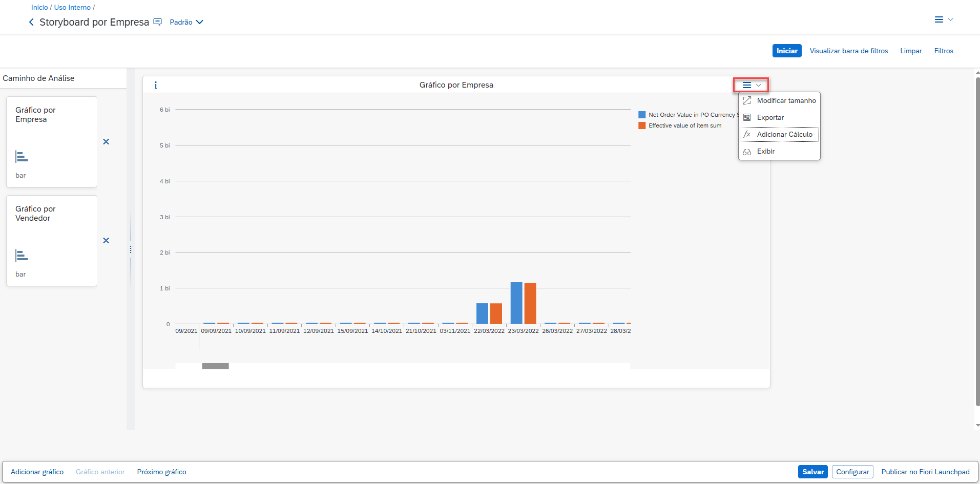Select Modificar tamanho from the menu

(x=786, y=101)
